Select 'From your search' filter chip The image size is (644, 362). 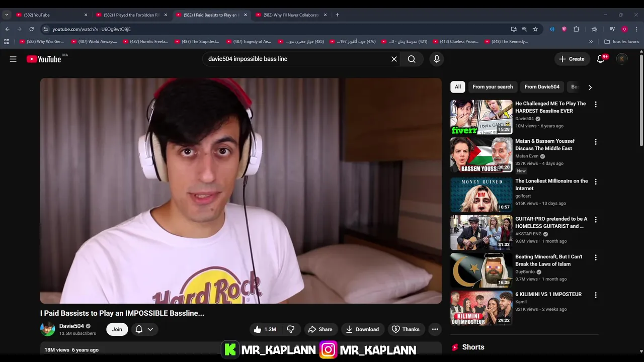coord(493,87)
